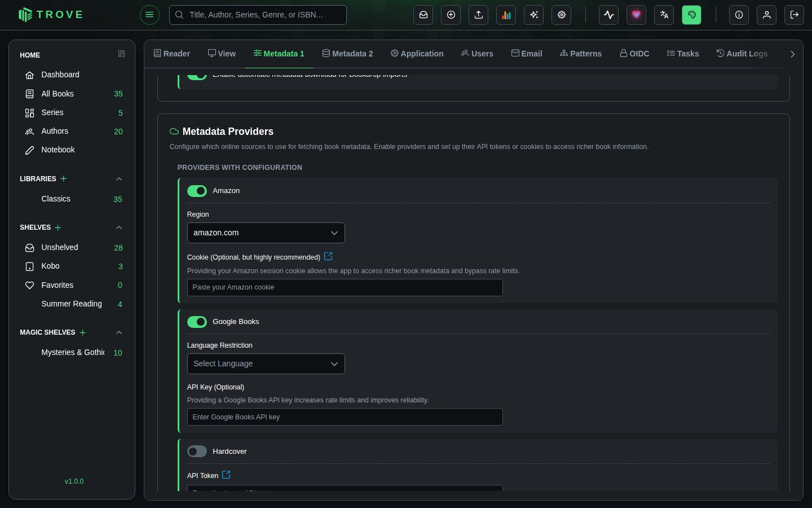Add a new magic shelf with the plus icon

(x=83, y=332)
